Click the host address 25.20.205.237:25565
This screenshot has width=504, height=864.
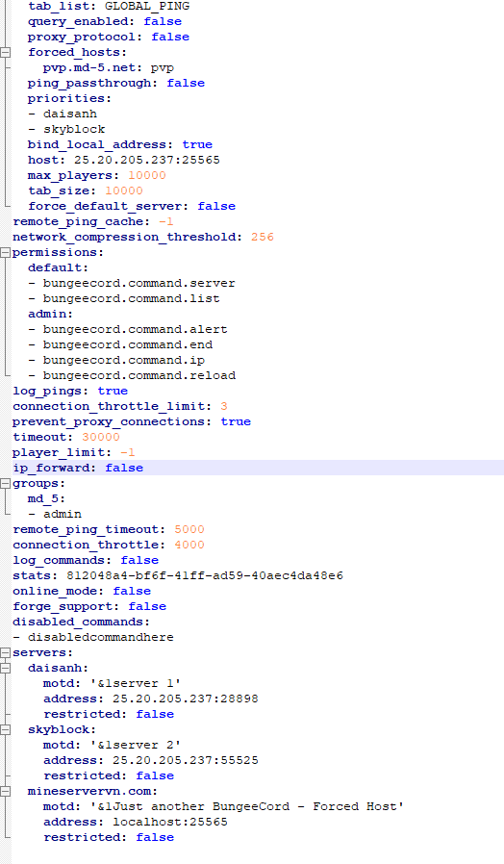point(147,160)
